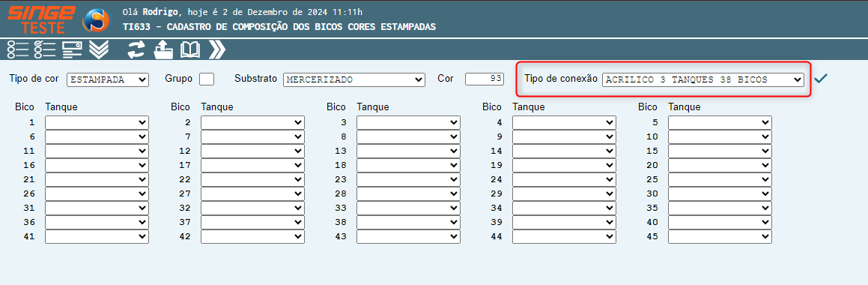Viewport: 868px width, 285px height.
Task: Open Tanque dropdown for Bico 12
Action: pyautogui.click(x=252, y=151)
